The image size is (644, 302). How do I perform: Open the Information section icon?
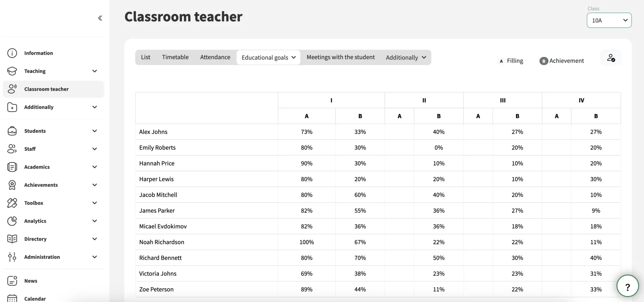(x=12, y=53)
